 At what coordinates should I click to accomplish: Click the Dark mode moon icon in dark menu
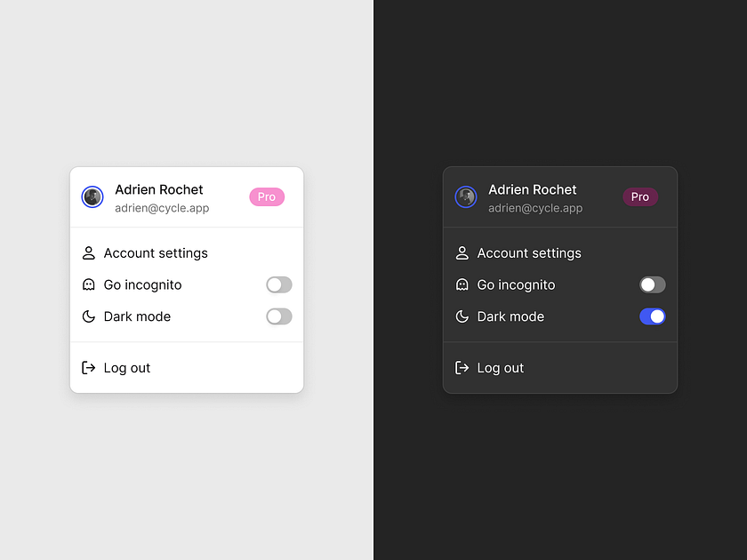tap(462, 316)
